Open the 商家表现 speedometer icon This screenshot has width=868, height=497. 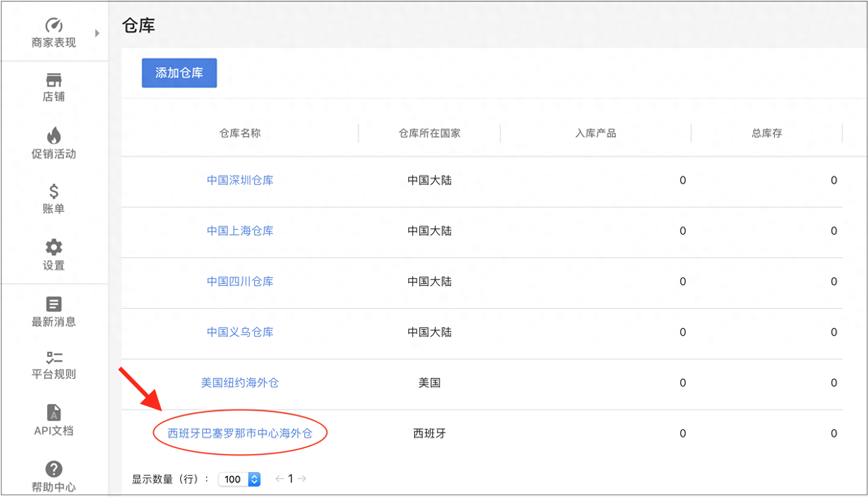(x=54, y=25)
